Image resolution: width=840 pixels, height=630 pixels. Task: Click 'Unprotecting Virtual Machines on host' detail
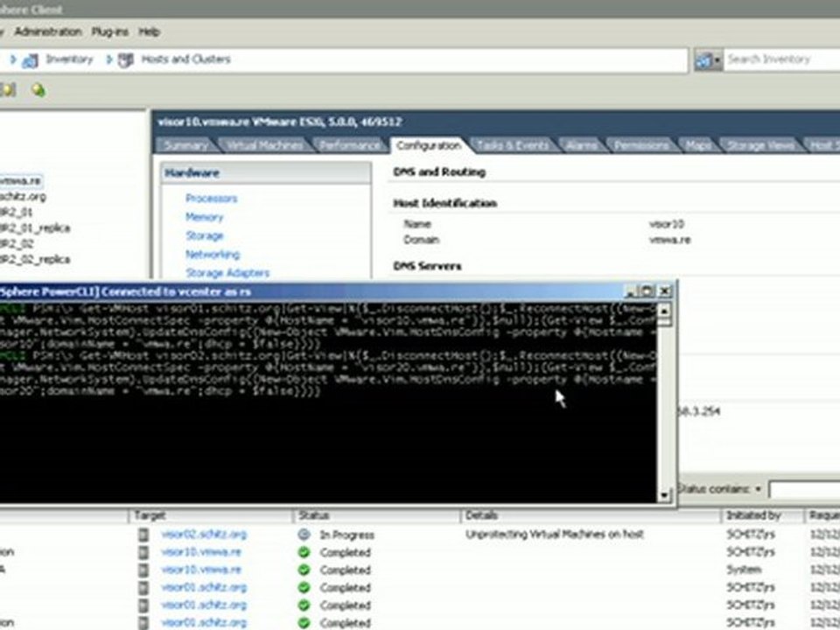tap(555, 534)
